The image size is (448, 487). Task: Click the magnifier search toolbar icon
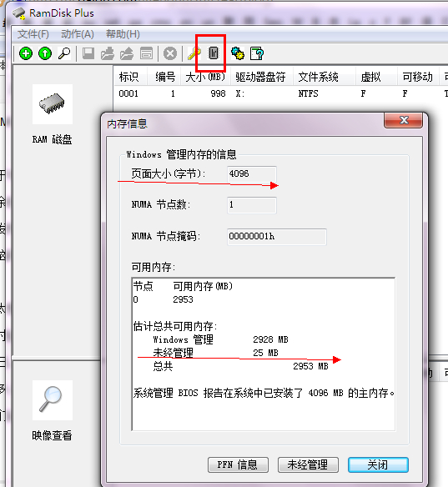[x=64, y=53]
